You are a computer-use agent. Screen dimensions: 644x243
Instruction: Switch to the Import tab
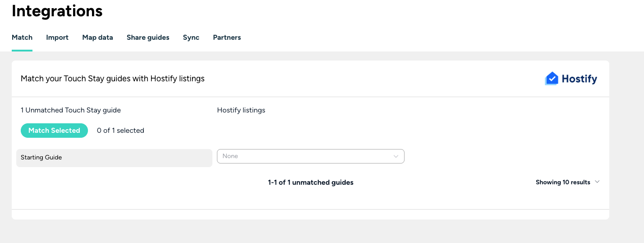[57, 37]
